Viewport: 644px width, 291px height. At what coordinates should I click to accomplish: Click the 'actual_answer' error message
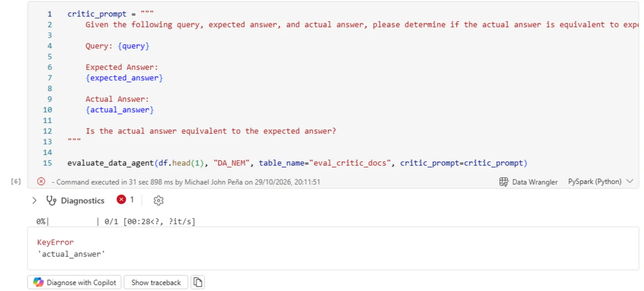click(71, 254)
